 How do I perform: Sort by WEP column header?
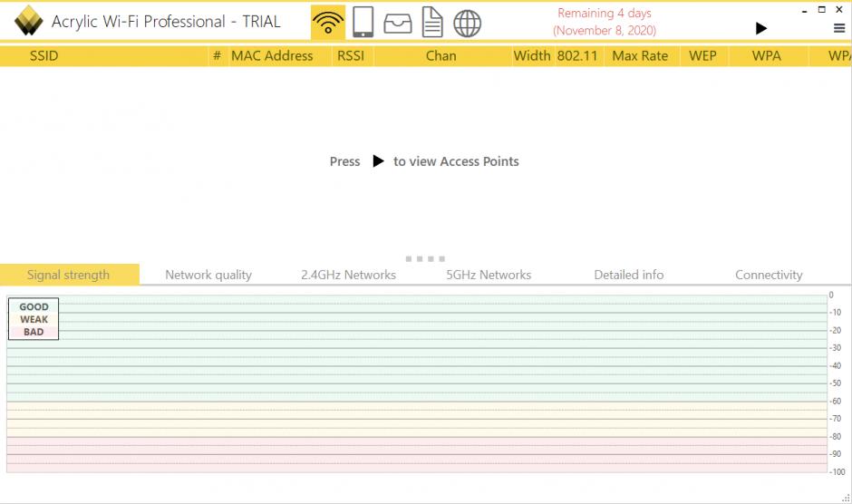[x=702, y=56]
